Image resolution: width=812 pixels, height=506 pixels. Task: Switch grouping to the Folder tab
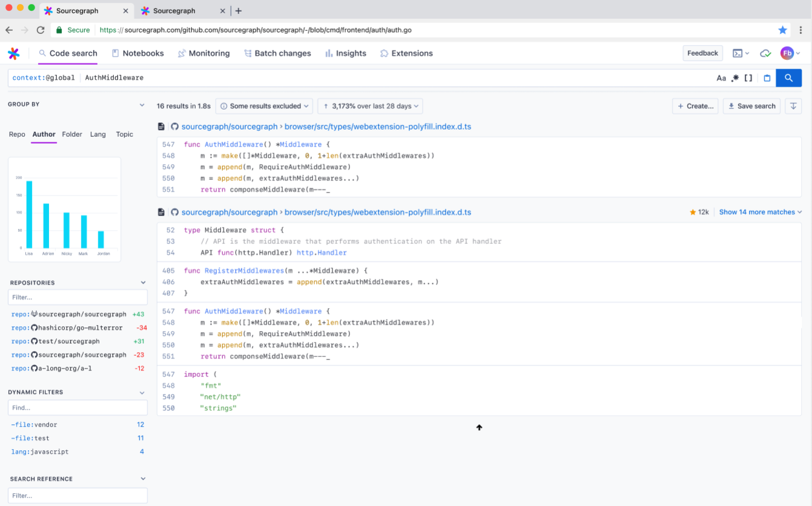click(x=72, y=134)
